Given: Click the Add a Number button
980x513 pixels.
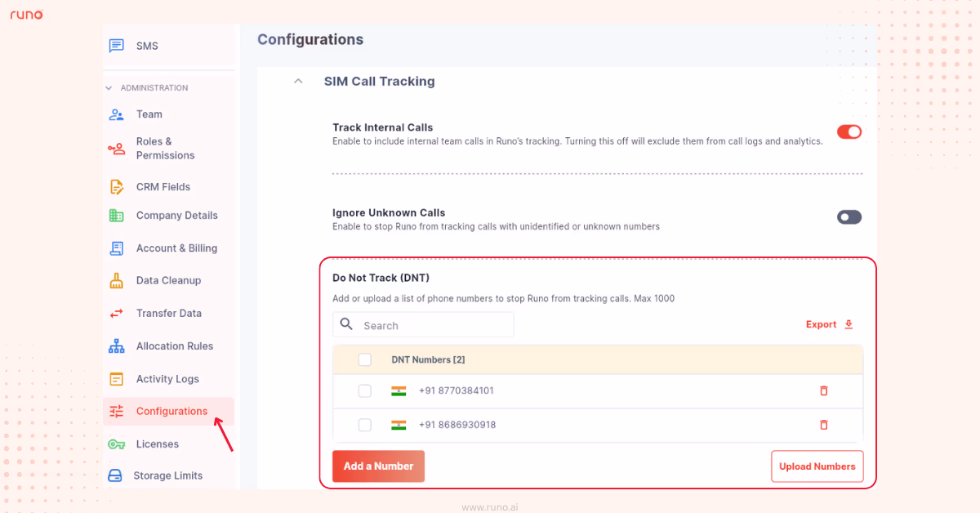Looking at the screenshot, I should pyautogui.click(x=378, y=466).
